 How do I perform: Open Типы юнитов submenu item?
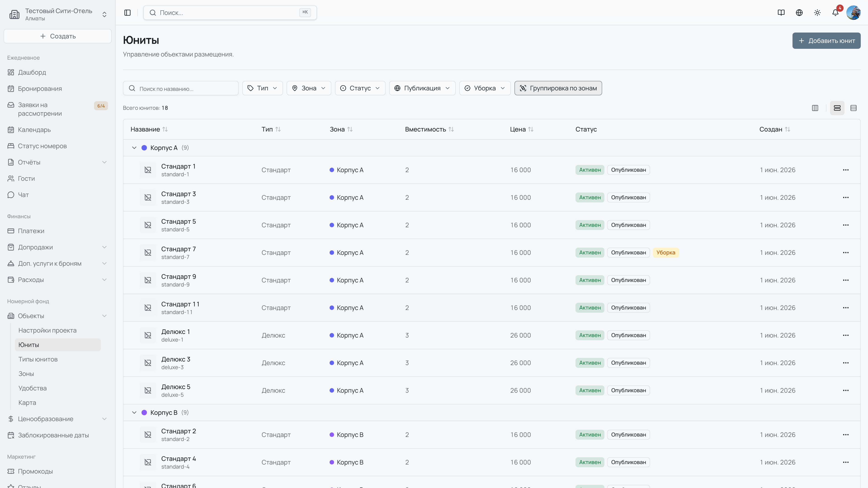(58, 359)
